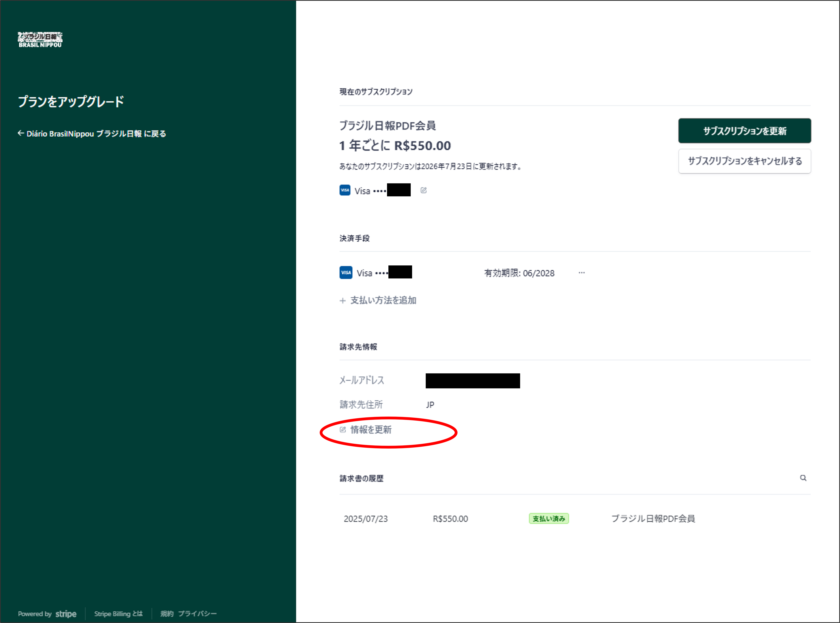Go back via the left arrow icon
This screenshot has height=623, width=840.
21,133
